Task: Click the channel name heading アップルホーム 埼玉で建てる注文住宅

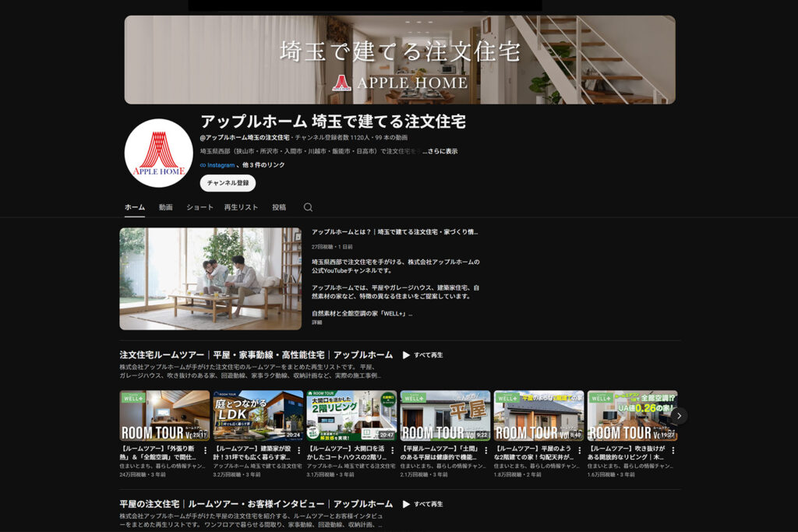Action: click(333, 122)
